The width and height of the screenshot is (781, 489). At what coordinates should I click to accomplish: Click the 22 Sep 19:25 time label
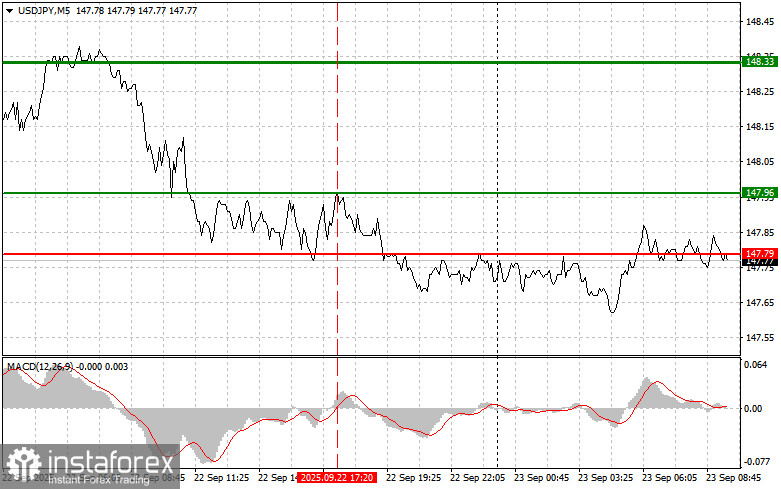(413, 478)
